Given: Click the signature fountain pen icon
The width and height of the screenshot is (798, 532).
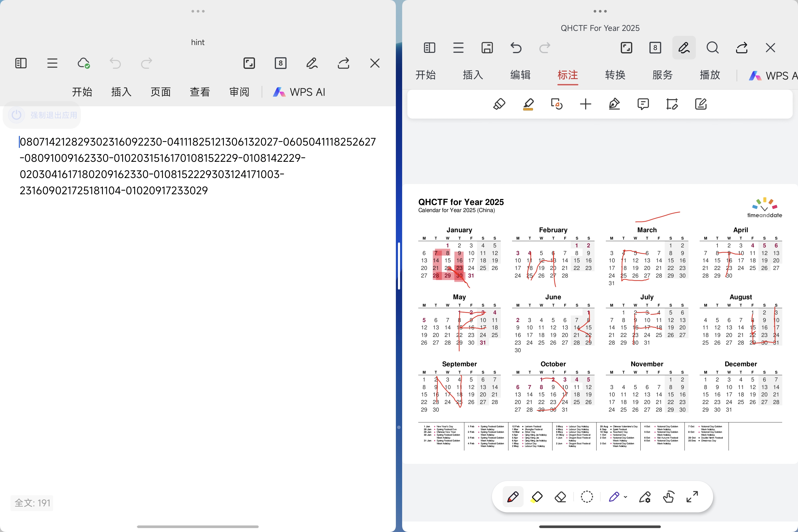Looking at the screenshot, I should coord(614,104).
